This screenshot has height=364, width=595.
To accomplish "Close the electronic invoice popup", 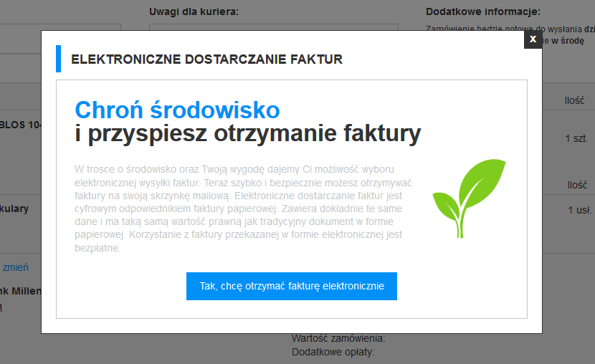I will 533,39.
